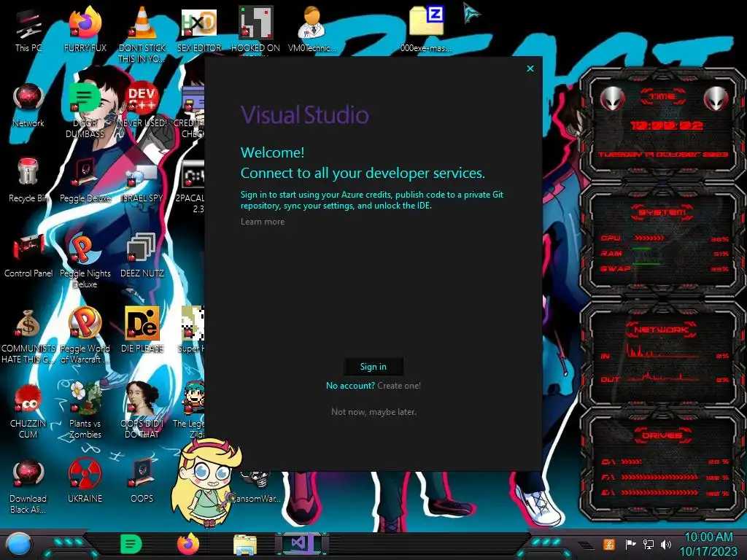
Task: Click the Sign in button
Action: coord(373,367)
